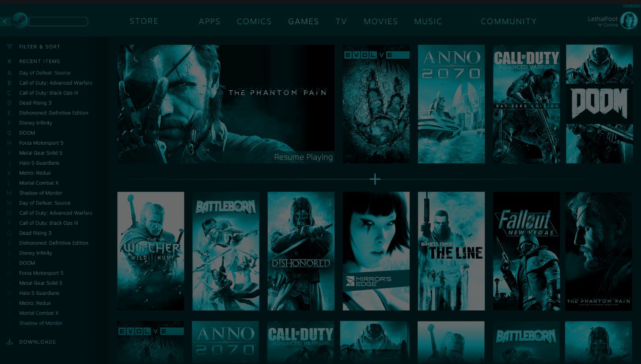Go to the COMMUNITY tab
The width and height of the screenshot is (641, 364).
pos(509,21)
